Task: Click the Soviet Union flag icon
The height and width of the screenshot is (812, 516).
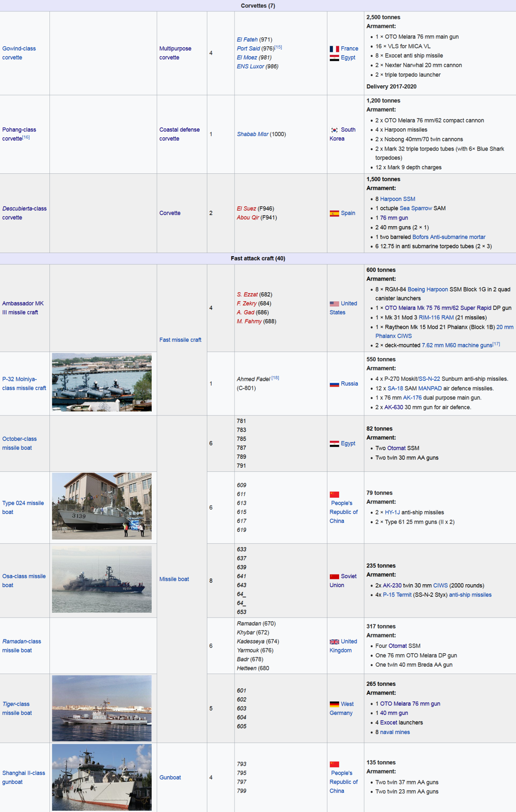Action: pos(334,577)
